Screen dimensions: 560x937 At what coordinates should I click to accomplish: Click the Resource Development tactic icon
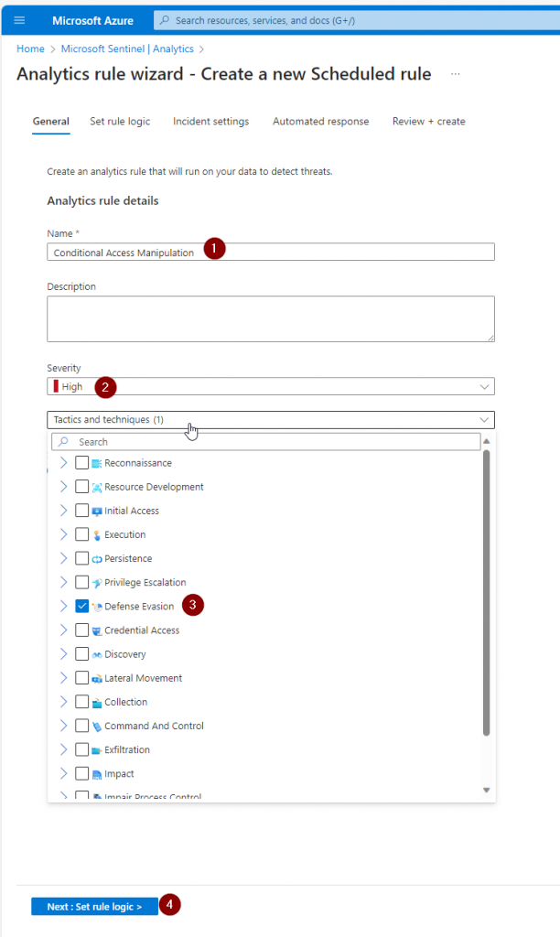[x=97, y=488]
